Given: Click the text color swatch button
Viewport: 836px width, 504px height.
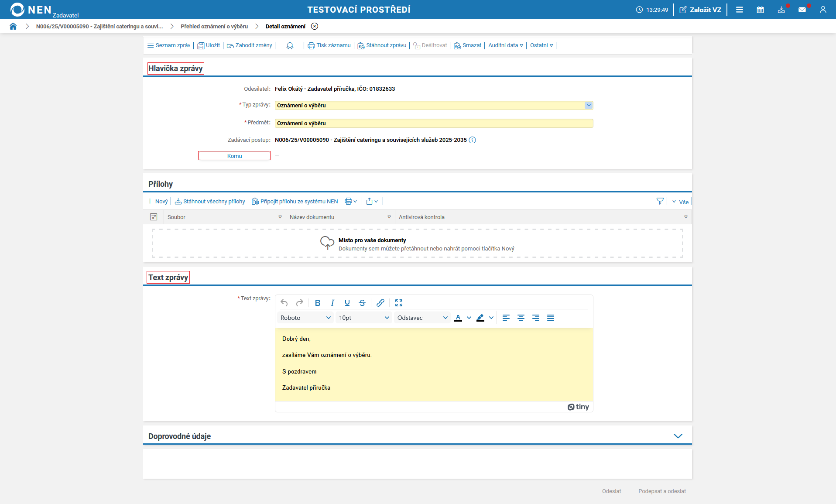Looking at the screenshot, I should (458, 318).
